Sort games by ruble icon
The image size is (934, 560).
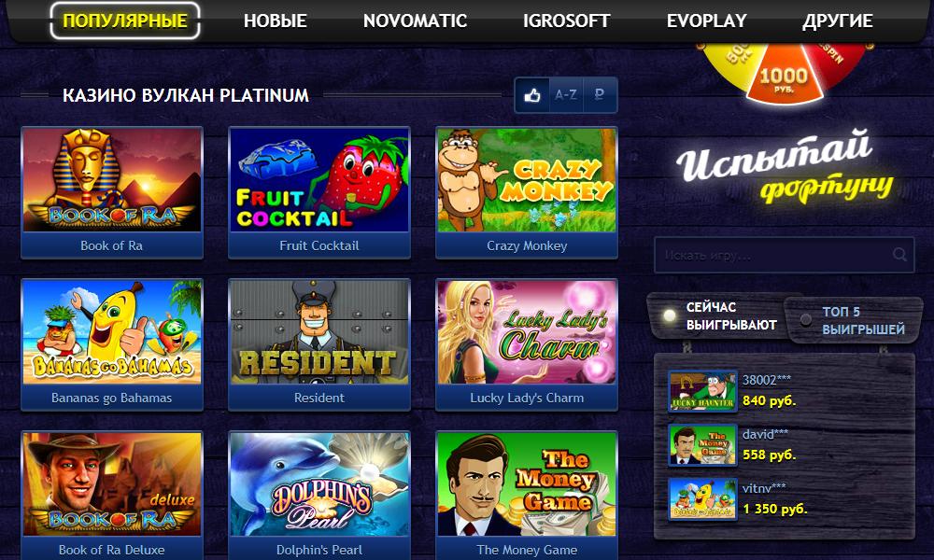point(600,94)
